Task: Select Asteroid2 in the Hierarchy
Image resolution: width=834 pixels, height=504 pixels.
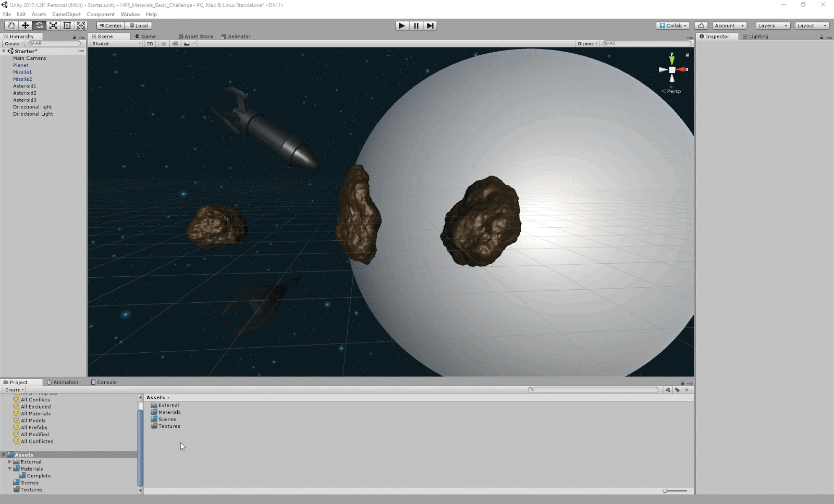Action: coord(24,93)
